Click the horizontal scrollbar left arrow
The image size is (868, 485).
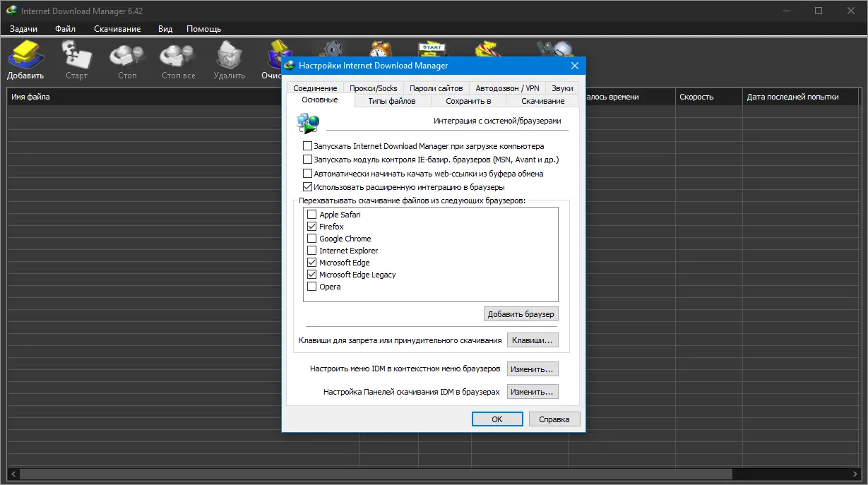click(x=13, y=474)
